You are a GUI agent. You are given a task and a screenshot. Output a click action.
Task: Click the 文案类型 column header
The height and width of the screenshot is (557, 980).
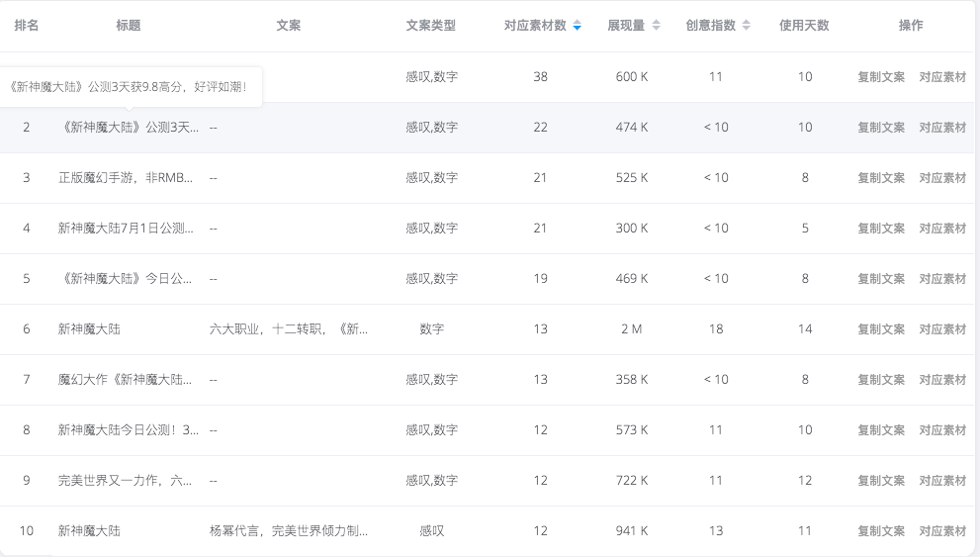(430, 26)
